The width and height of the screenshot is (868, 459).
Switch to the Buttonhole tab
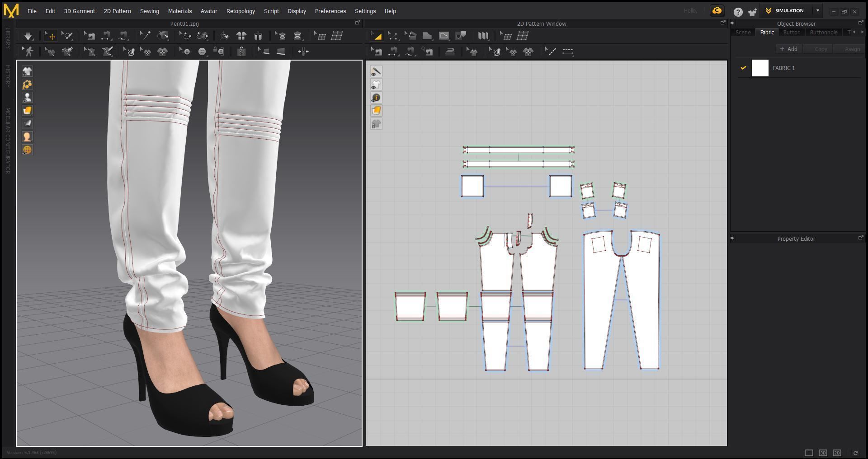click(823, 33)
